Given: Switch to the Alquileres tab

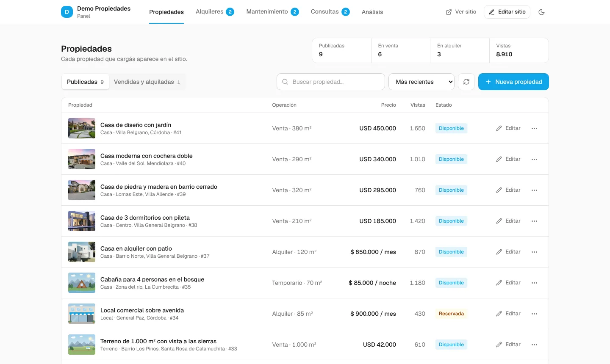Looking at the screenshot, I should pos(215,12).
